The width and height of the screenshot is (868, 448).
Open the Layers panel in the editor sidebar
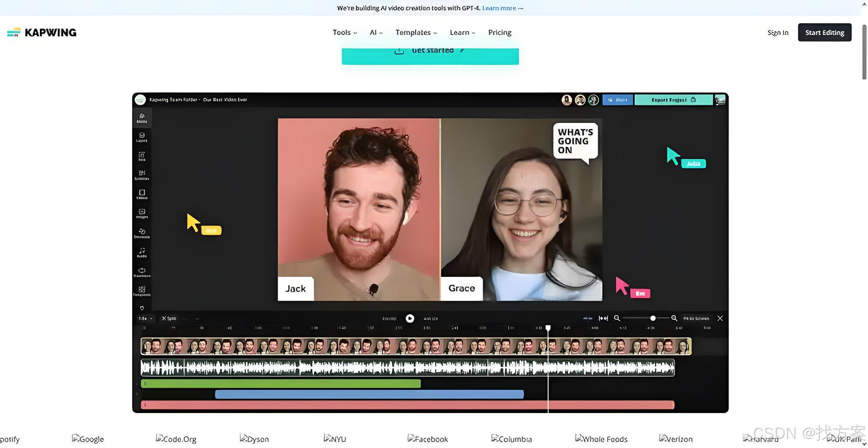click(142, 137)
